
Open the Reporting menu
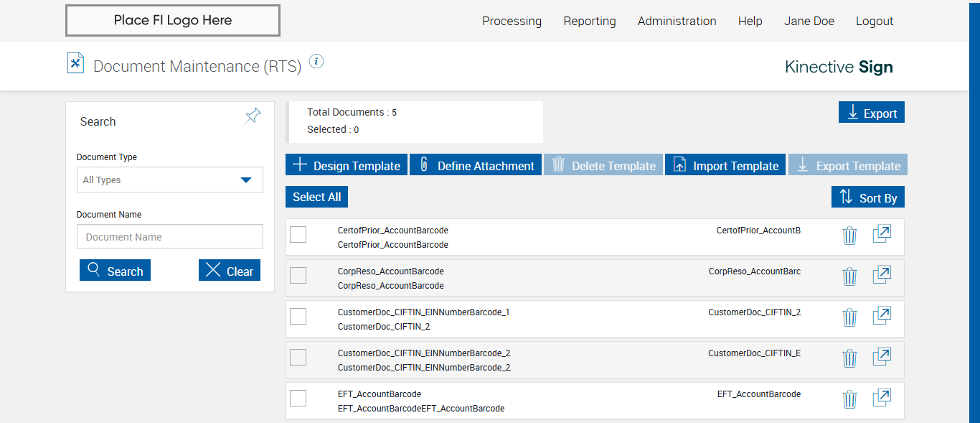pos(589,21)
